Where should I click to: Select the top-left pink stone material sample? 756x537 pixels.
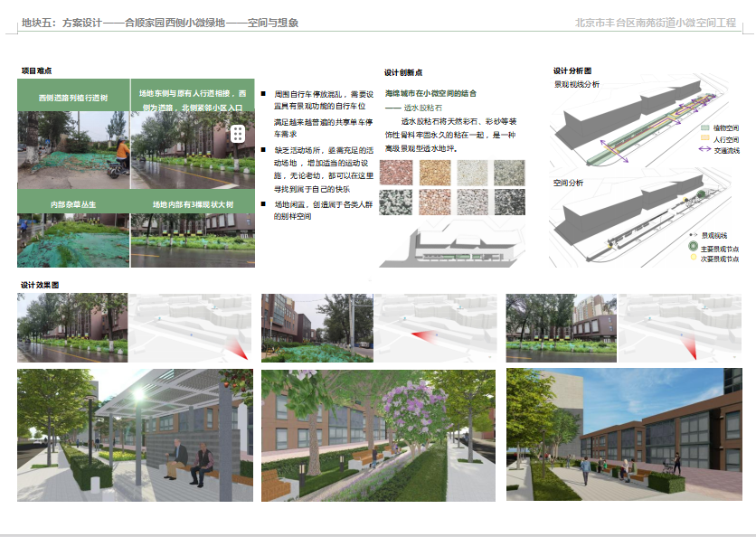pyautogui.click(x=395, y=173)
